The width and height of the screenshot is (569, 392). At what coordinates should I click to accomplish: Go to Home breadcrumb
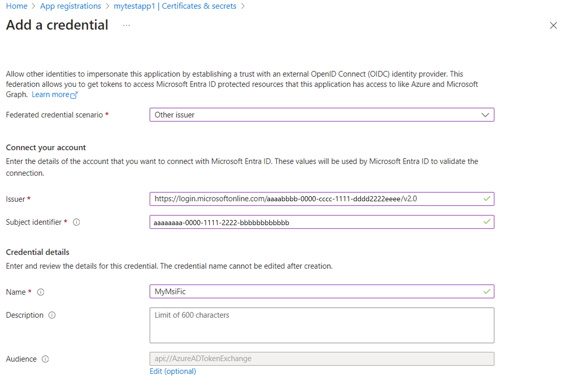pos(17,6)
